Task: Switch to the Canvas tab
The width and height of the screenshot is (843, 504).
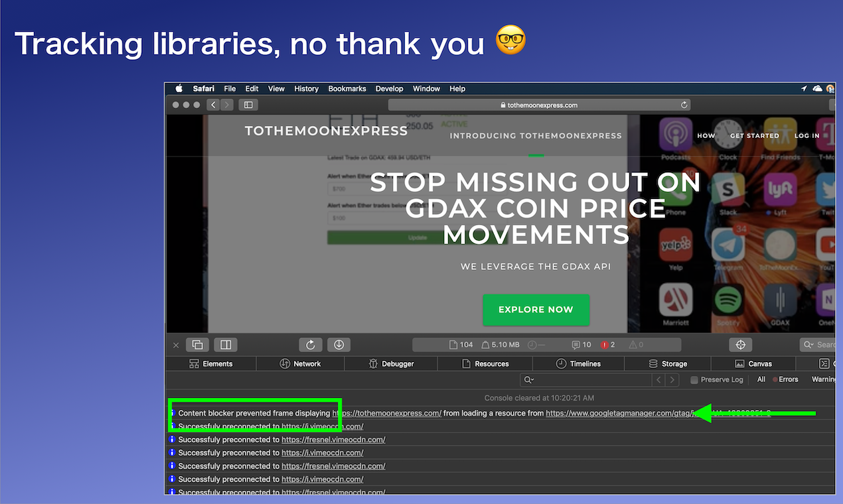Action: click(753, 364)
